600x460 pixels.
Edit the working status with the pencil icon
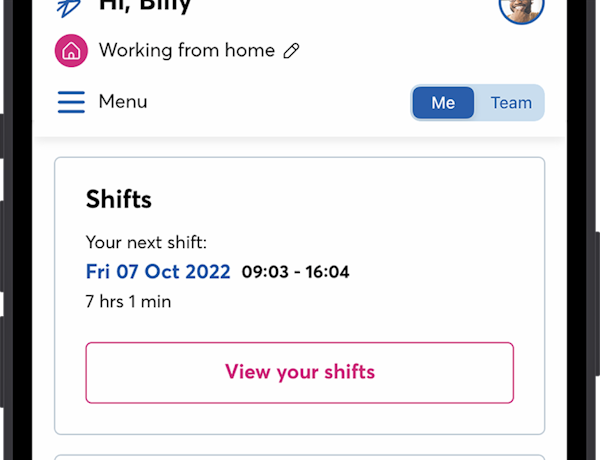pyautogui.click(x=292, y=51)
